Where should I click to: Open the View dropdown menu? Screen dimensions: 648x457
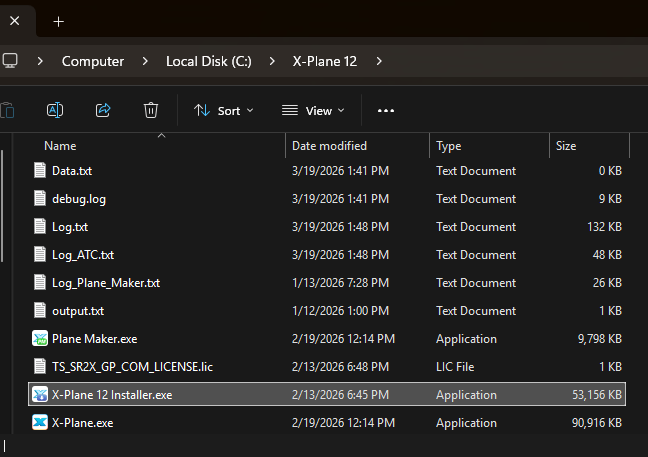tap(313, 111)
